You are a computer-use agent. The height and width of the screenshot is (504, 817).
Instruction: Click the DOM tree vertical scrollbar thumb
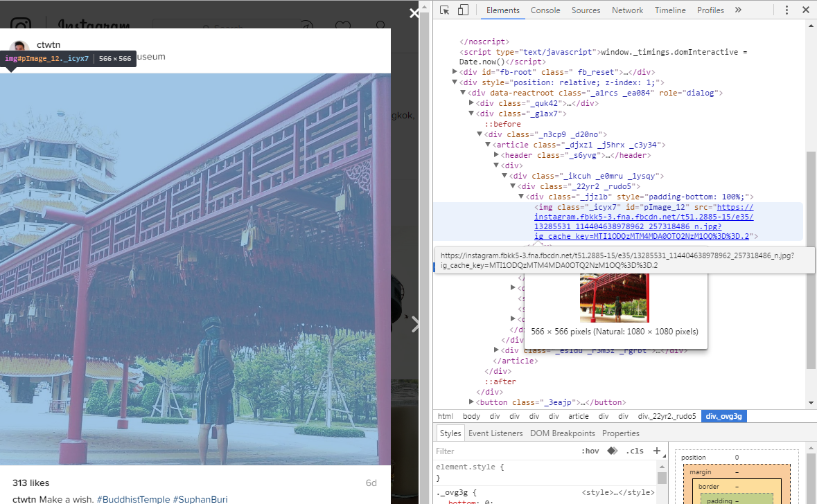[811, 260]
